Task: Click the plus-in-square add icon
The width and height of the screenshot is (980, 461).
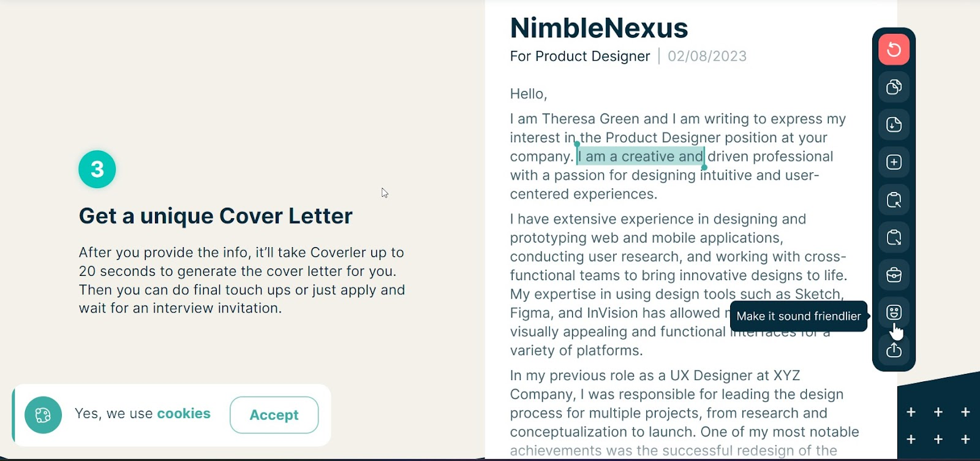Action: [x=894, y=162]
